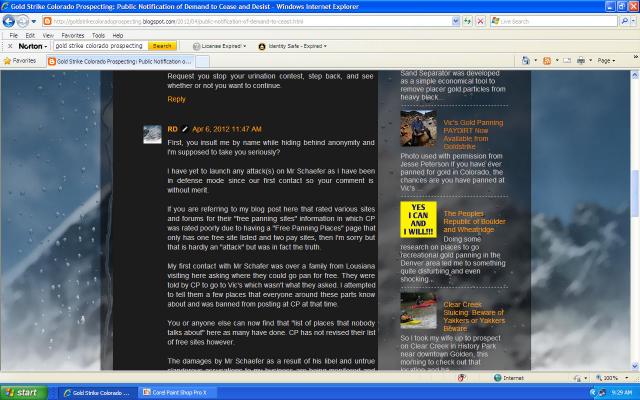This screenshot has width=640, height=400.
Task: Click the orange RSS Feeds icon
Action: pyautogui.click(x=547, y=61)
